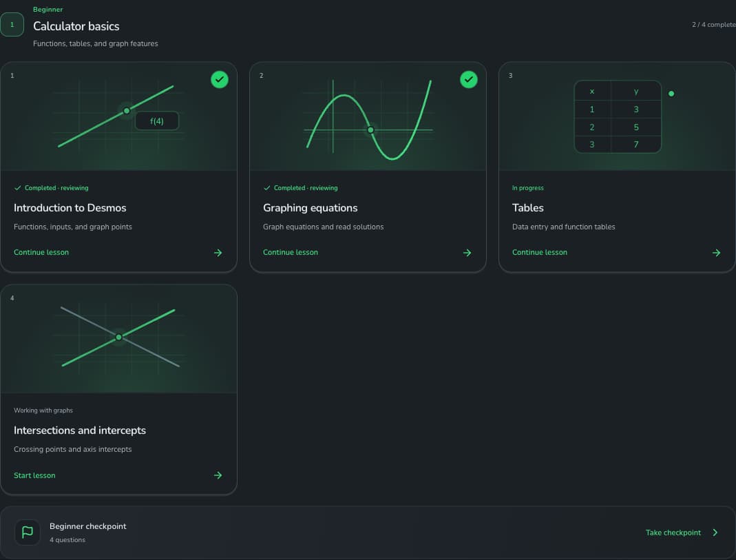Take the Beginner checkpoint
The height and width of the screenshot is (560, 736).
[x=673, y=532]
